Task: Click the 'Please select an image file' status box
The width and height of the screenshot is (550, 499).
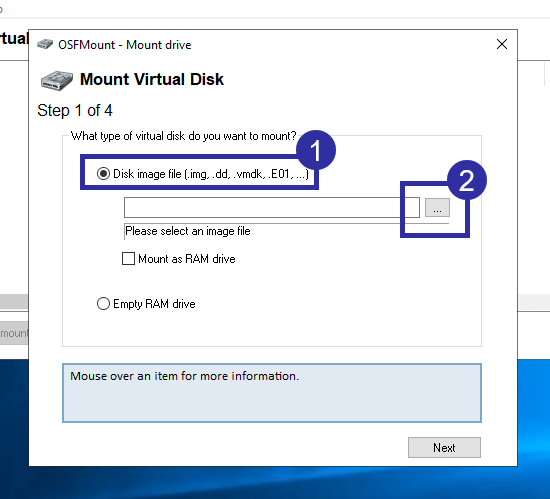Action: [x=287, y=231]
